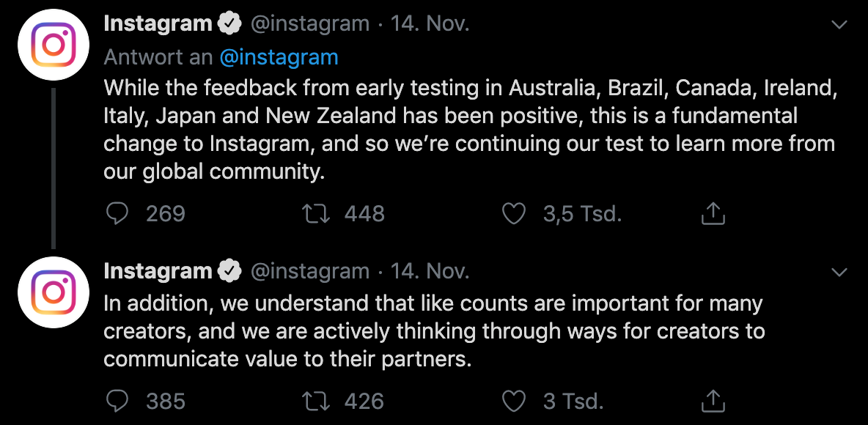Open the 14. Nov. timestamp of first tweet

pyautogui.click(x=430, y=23)
